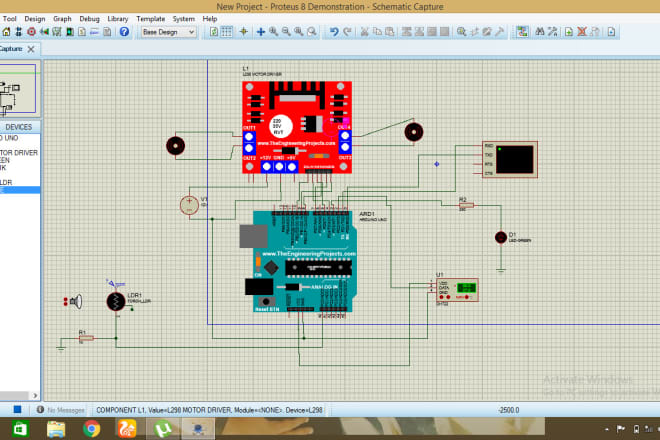Viewport: 660px width, 440px height.
Task: Click the overview thumbnail of the schematic
Action: point(18,88)
